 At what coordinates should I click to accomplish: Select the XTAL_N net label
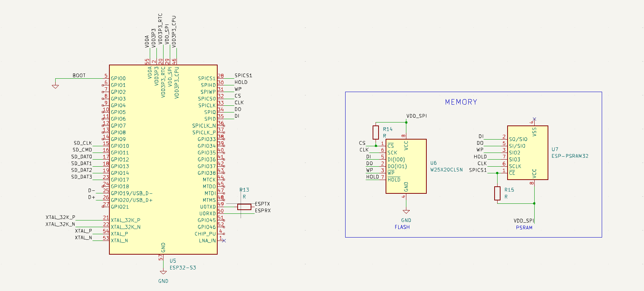[x=83, y=238]
